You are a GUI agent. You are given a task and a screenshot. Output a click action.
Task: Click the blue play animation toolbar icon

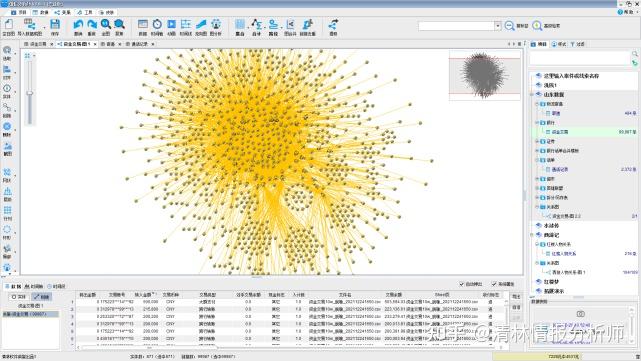point(172,25)
